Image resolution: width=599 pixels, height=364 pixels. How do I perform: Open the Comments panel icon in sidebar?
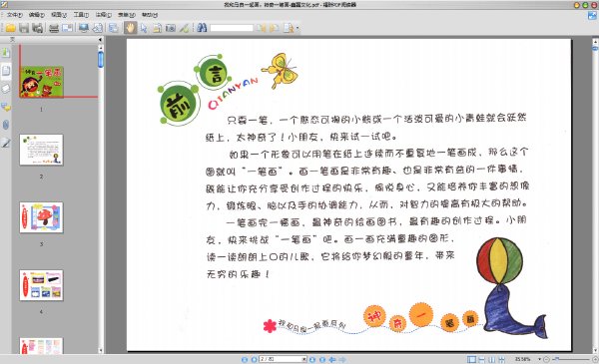[x=6, y=107]
